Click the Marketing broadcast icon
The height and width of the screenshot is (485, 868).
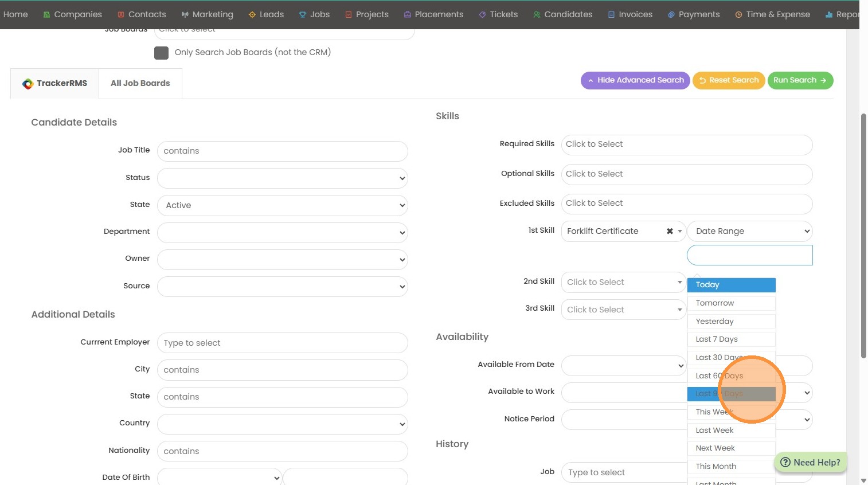185,15
